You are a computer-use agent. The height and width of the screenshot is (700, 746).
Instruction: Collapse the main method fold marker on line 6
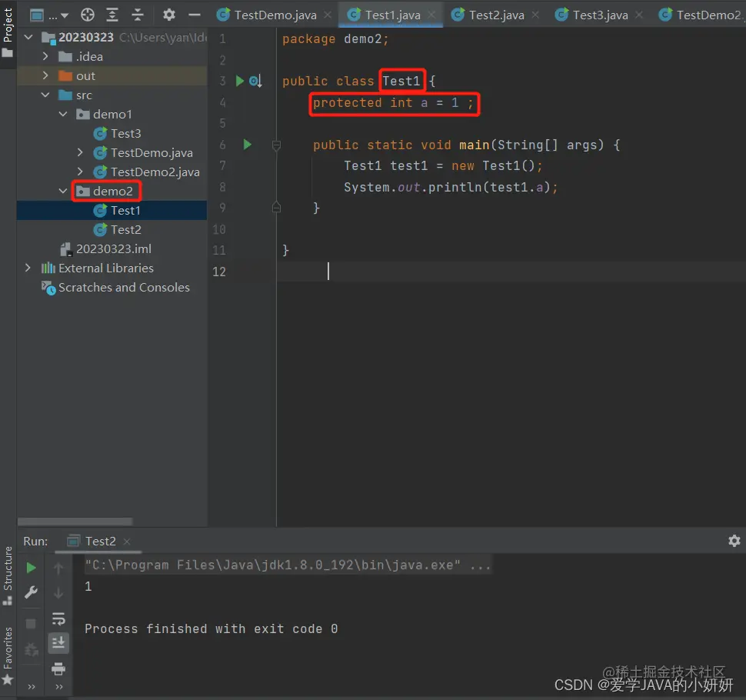(276, 145)
